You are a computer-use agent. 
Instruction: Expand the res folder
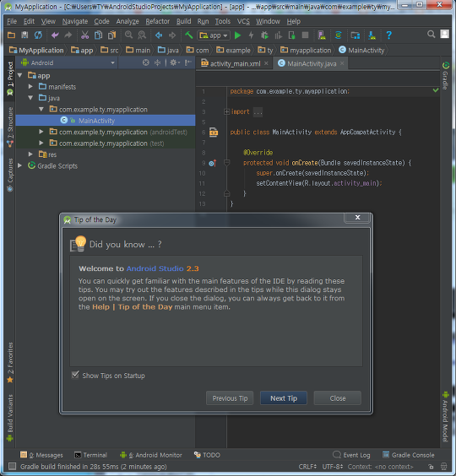pos(30,154)
